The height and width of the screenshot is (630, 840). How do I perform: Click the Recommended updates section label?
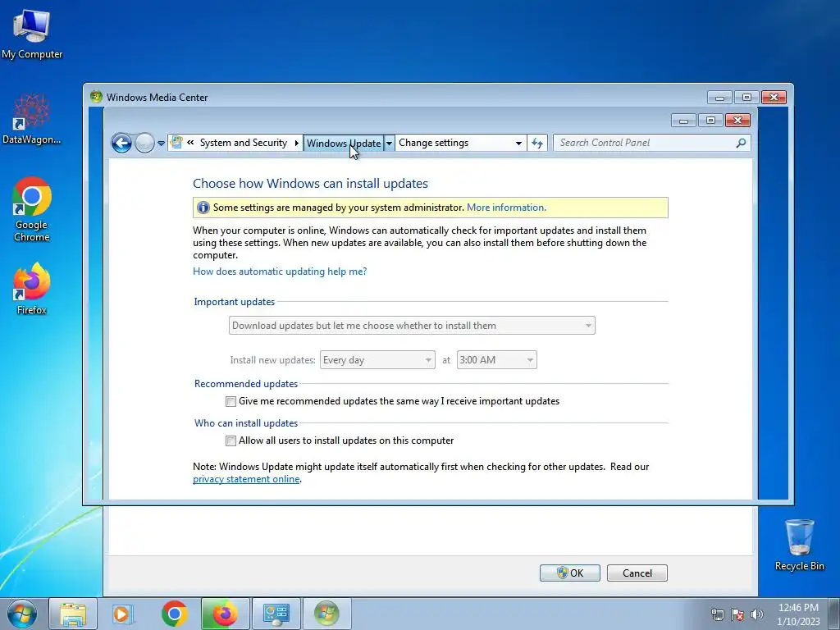pyautogui.click(x=246, y=384)
